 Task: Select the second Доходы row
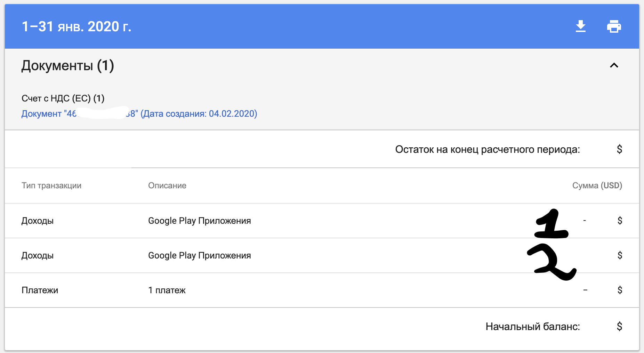(x=38, y=256)
